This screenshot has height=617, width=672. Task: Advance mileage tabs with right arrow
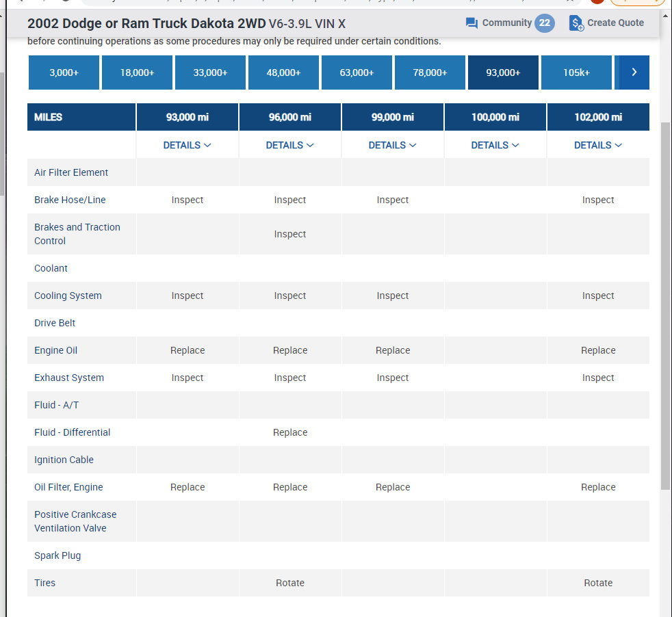(634, 73)
